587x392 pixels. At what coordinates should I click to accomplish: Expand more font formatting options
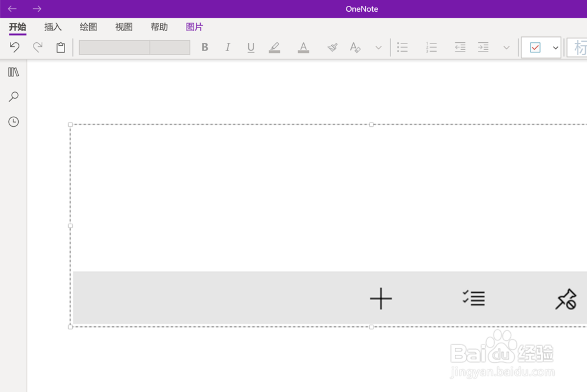tap(379, 48)
